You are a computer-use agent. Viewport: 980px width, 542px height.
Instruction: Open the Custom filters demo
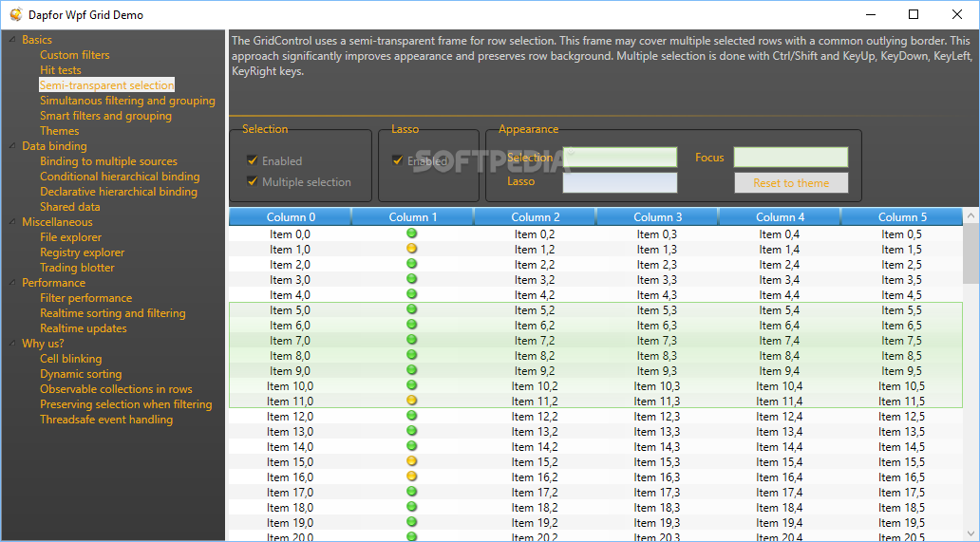74,55
